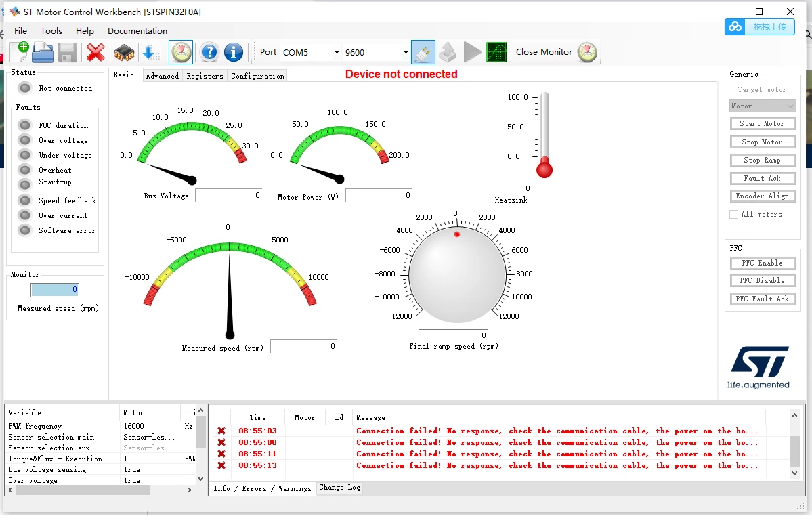The width and height of the screenshot is (812, 531).
Task: Click the PFC Disable button
Action: tap(763, 280)
